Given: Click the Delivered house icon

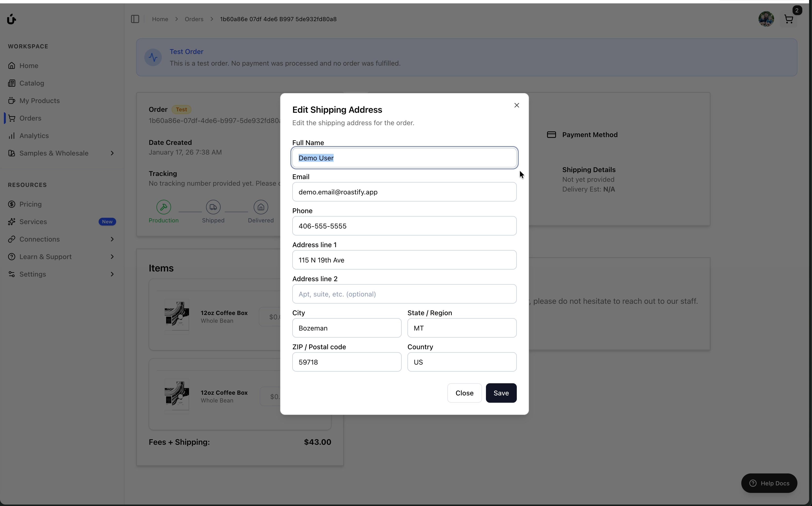Looking at the screenshot, I should (x=261, y=207).
